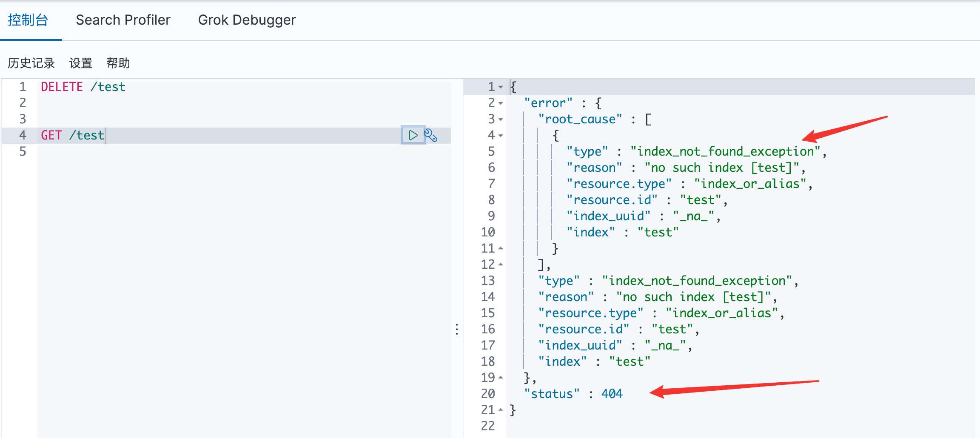Collapse the "error" object fold arrow
The width and height of the screenshot is (980, 438).
click(x=501, y=103)
